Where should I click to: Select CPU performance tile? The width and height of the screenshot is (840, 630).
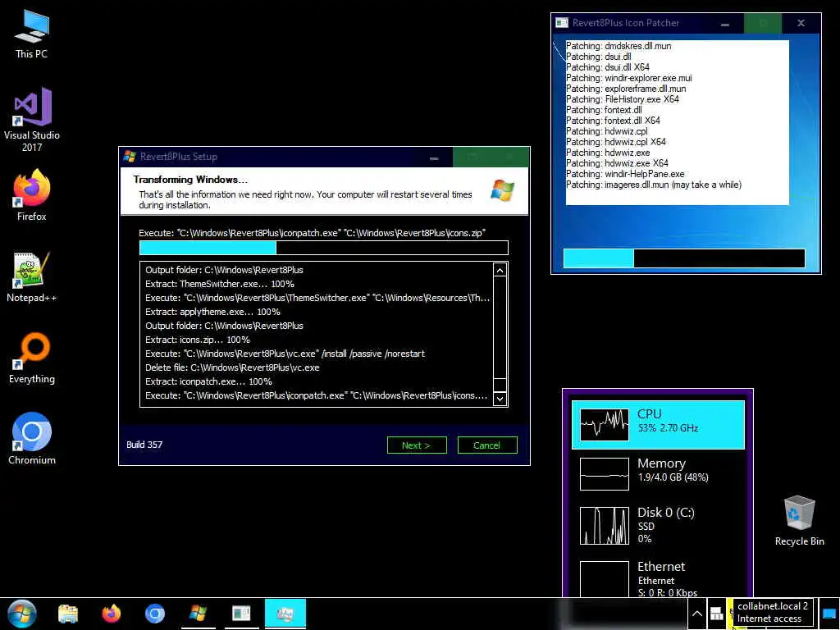pyautogui.click(x=659, y=425)
